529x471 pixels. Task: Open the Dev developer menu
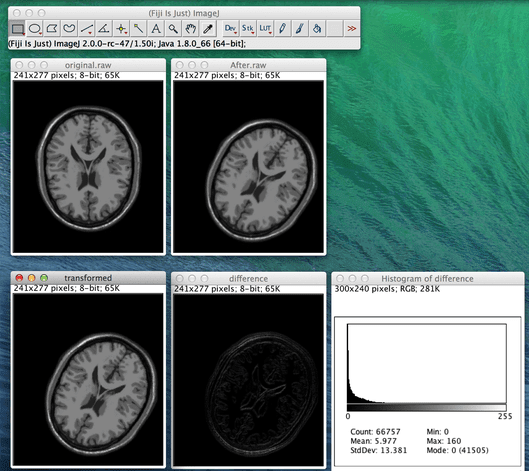click(230, 29)
